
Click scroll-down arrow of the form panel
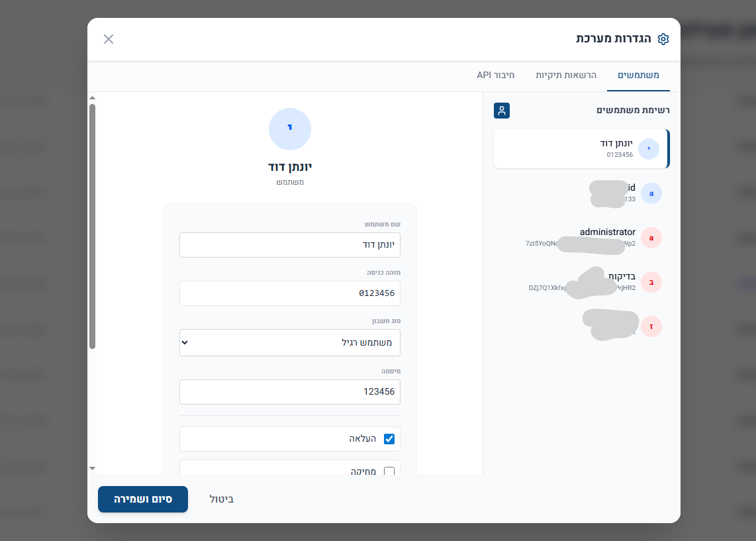pyautogui.click(x=93, y=468)
